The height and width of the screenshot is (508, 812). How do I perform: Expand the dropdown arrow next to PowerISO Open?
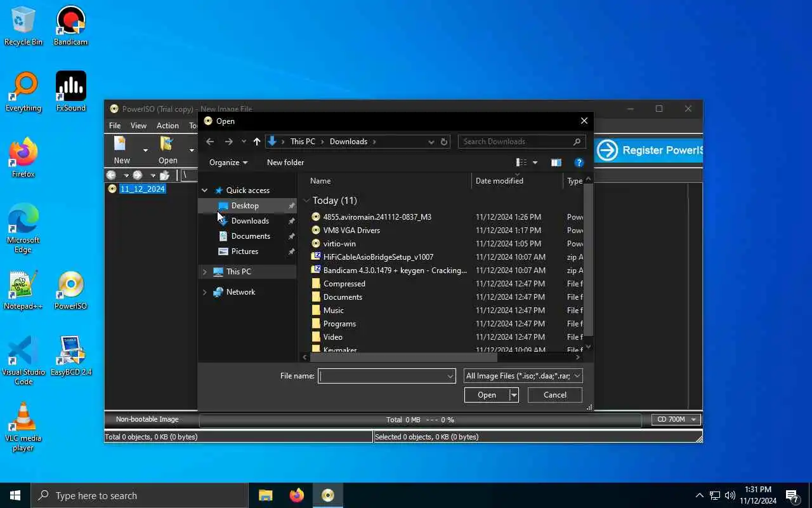pos(192,150)
